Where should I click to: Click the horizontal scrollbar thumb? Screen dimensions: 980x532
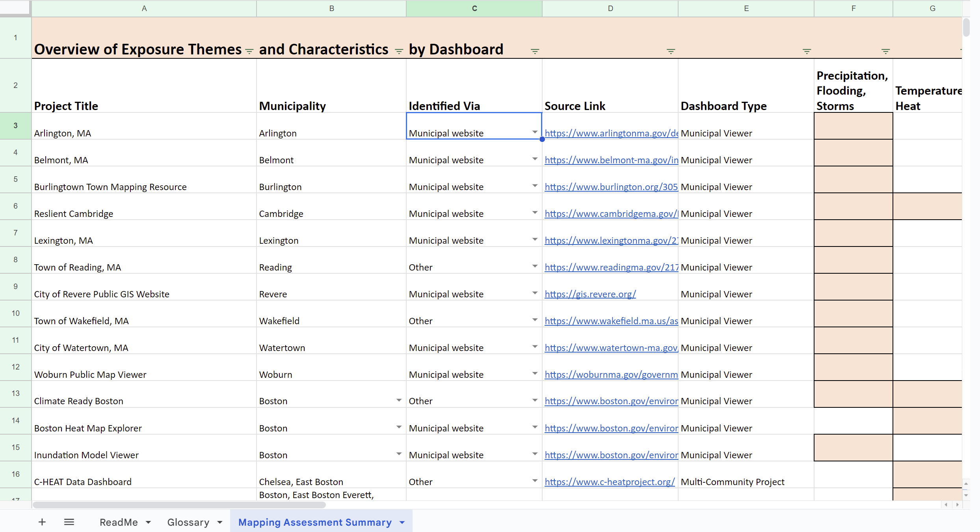tap(179, 505)
